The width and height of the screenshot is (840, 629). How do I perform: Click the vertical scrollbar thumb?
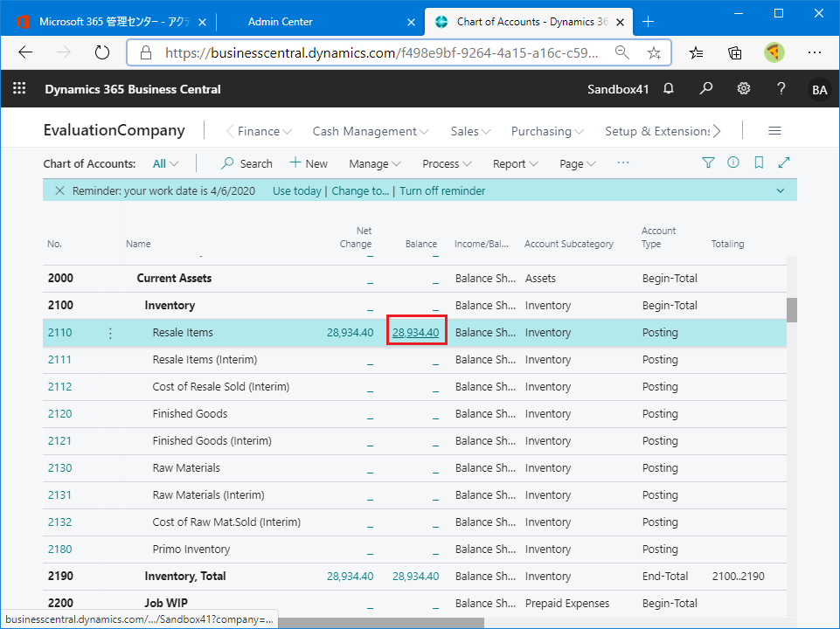[x=792, y=309]
